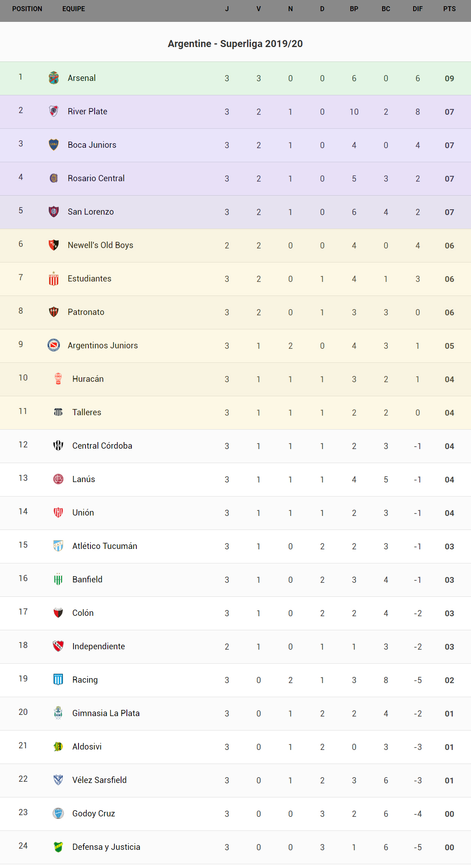Screen dimensions: 471x868
Task: Click the Independiente red crest icon
Action: tap(58, 646)
